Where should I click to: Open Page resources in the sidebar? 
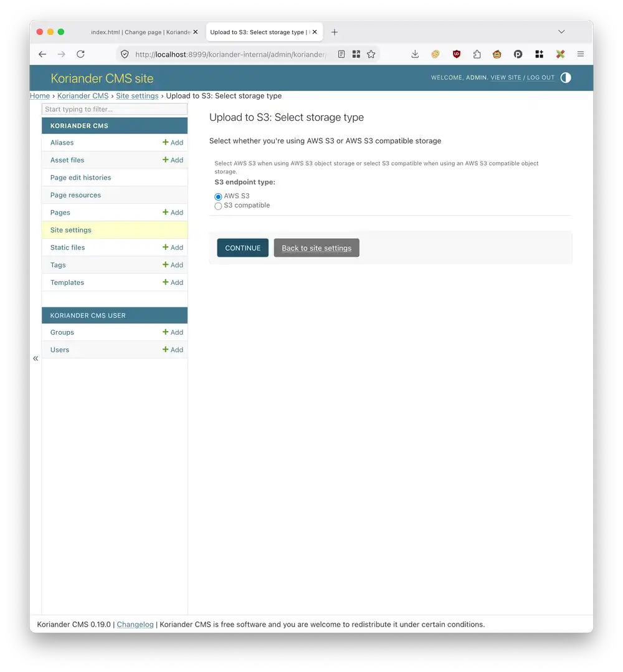coord(76,196)
